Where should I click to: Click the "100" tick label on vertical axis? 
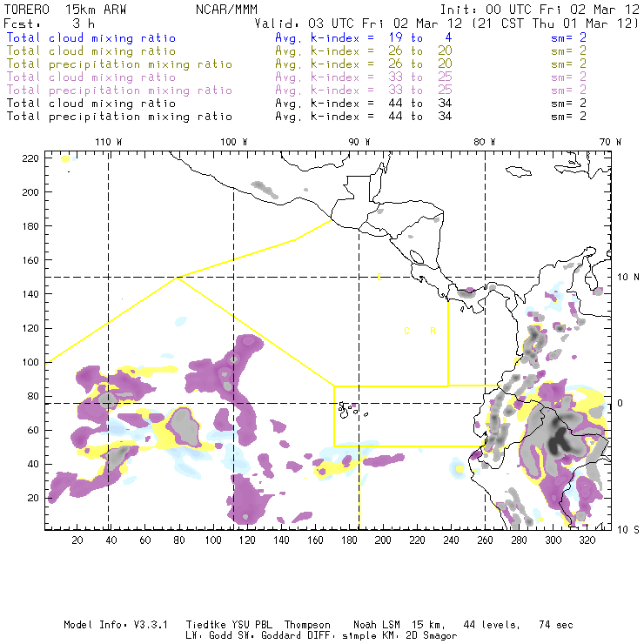pyautogui.click(x=30, y=362)
